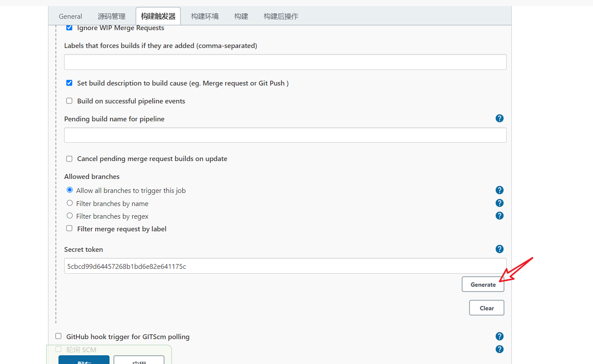Click the Secret token label
Image resolution: width=593 pixels, height=364 pixels.
(x=83, y=250)
